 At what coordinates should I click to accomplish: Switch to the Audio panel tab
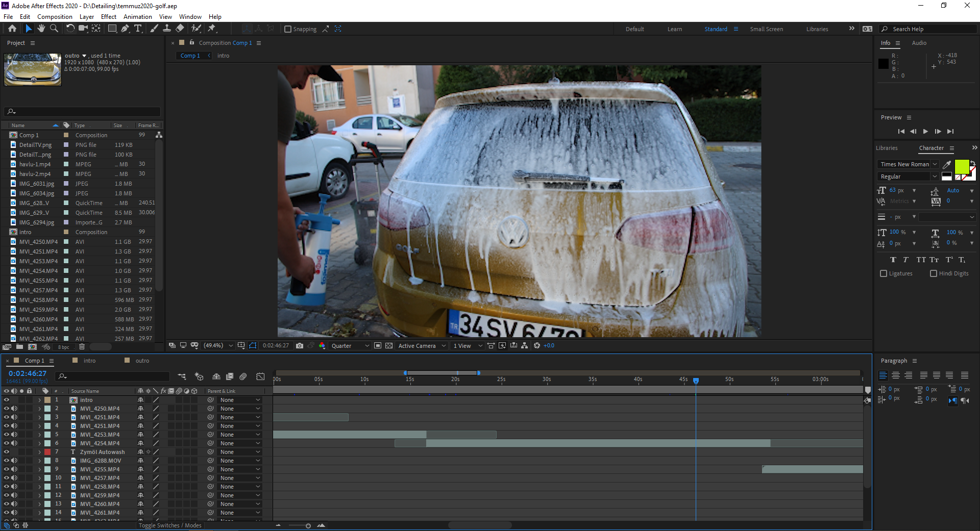click(x=919, y=43)
